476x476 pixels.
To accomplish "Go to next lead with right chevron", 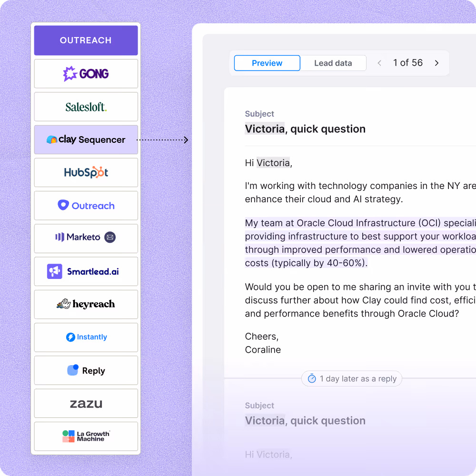I will pyautogui.click(x=436, y=63).
